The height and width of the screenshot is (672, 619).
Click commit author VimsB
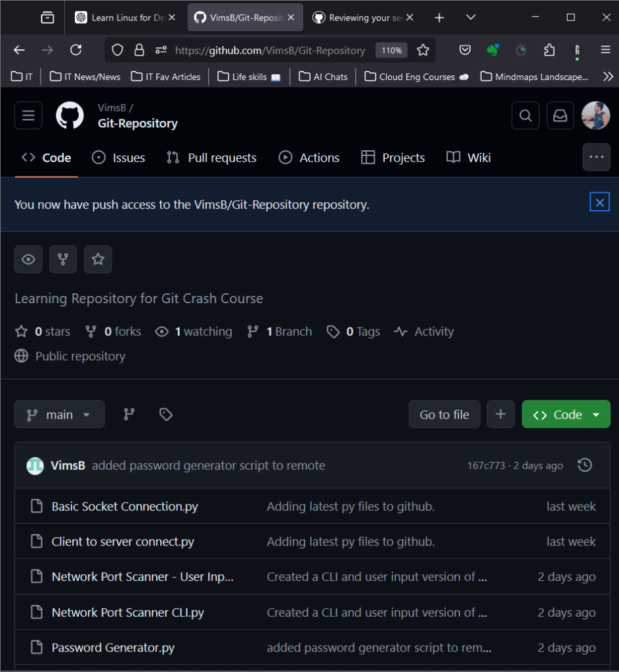coord(68,465)
